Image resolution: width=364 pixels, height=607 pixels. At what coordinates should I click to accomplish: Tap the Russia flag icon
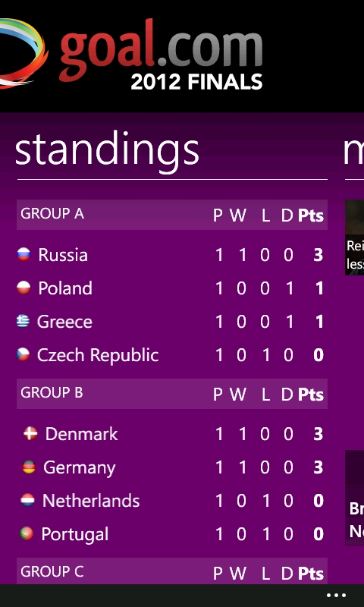(x=24, y=254)
